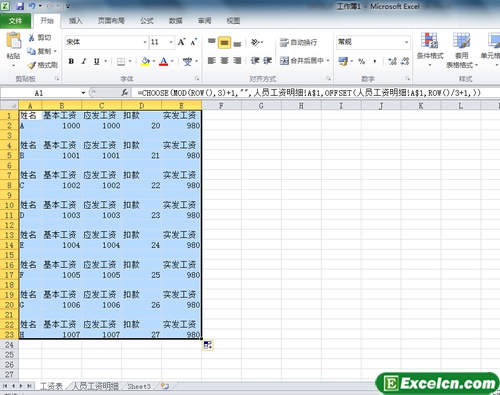This screenshot has width=500, height=395.
Task: Click the Auto Fill Options icon below the selection
Action: [208, 345]
